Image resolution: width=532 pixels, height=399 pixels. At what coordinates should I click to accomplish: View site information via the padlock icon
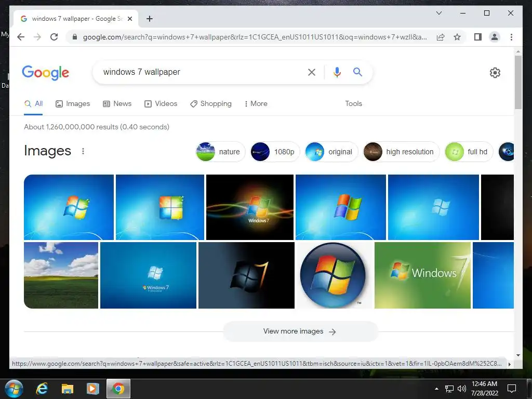(x=75, y=37)
